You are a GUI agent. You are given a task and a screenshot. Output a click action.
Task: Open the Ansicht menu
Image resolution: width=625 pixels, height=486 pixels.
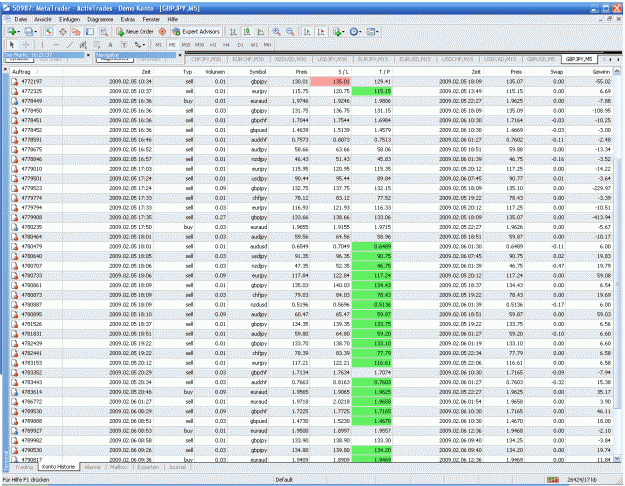43,19
